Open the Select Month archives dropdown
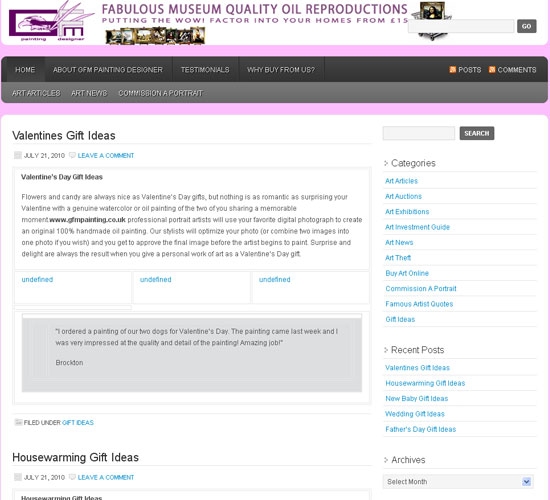550x500 pixels. (x=458, y=481)
